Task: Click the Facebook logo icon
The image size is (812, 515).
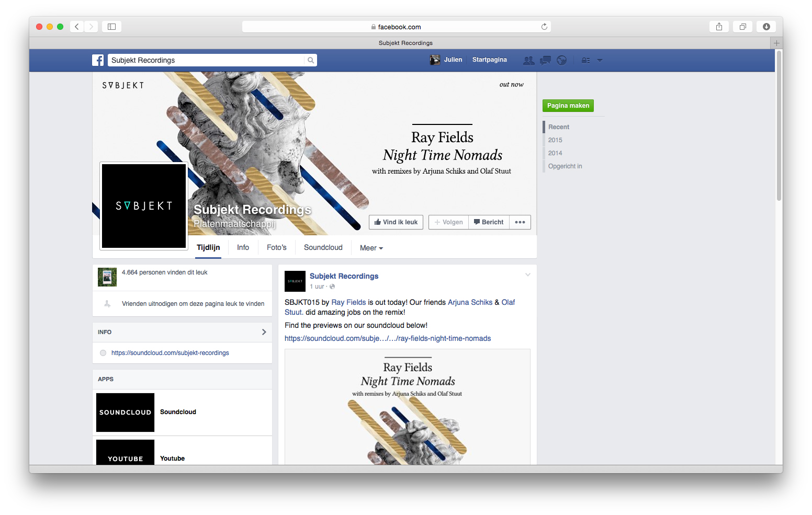Action: [98, 60]
